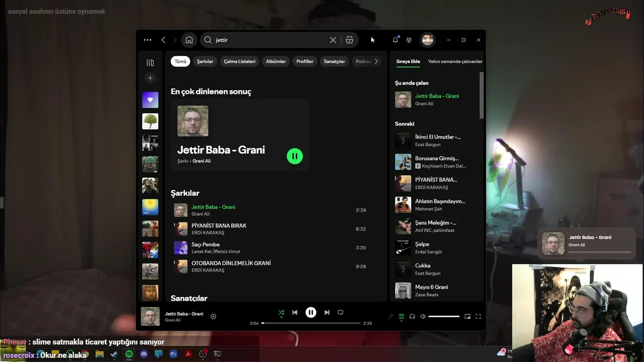644x362 pixels.
Task: Add current track to Liked Songs
Action: click(213, 316)
